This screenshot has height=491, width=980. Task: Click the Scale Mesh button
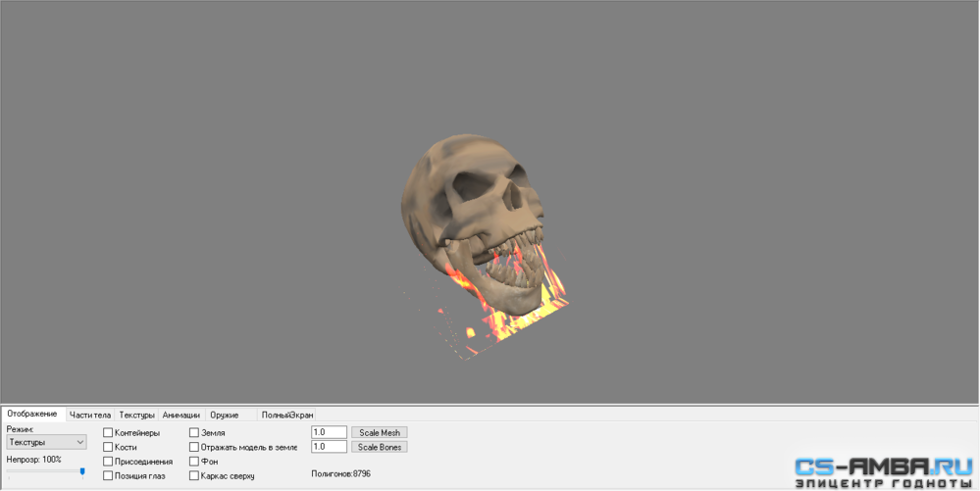380,432
